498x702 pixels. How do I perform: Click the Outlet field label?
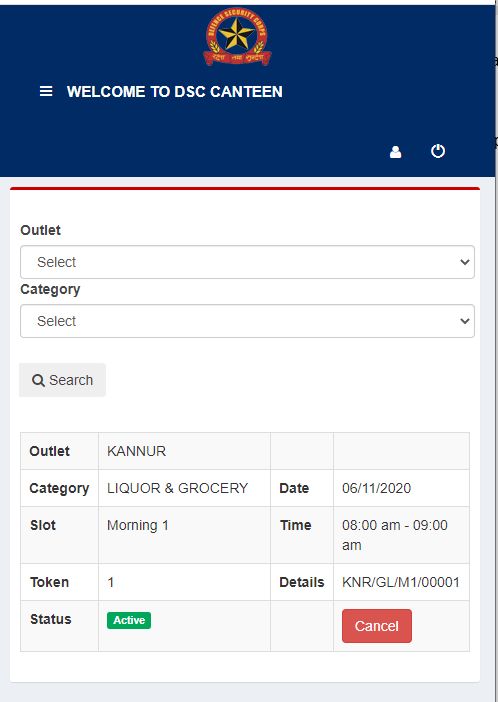(40, 230)
